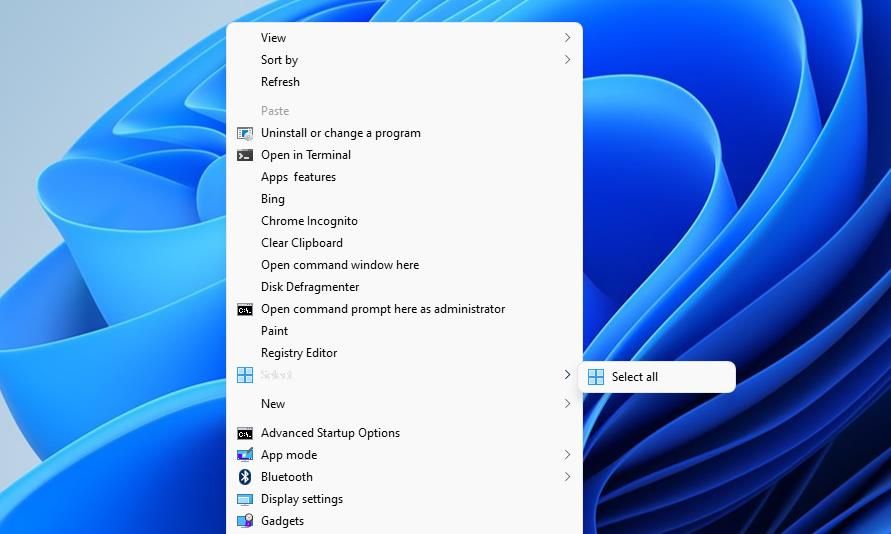
Task: Open Disk Defragmenter entry
Action: click(x=405, y=287)
